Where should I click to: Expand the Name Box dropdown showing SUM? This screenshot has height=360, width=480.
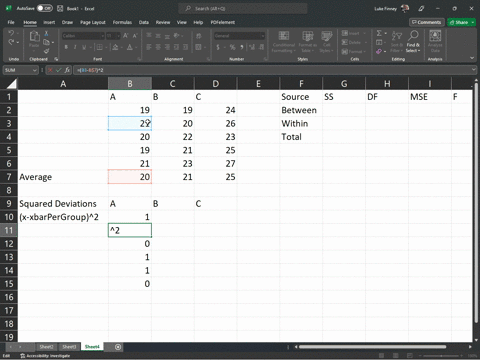point(35,70)
